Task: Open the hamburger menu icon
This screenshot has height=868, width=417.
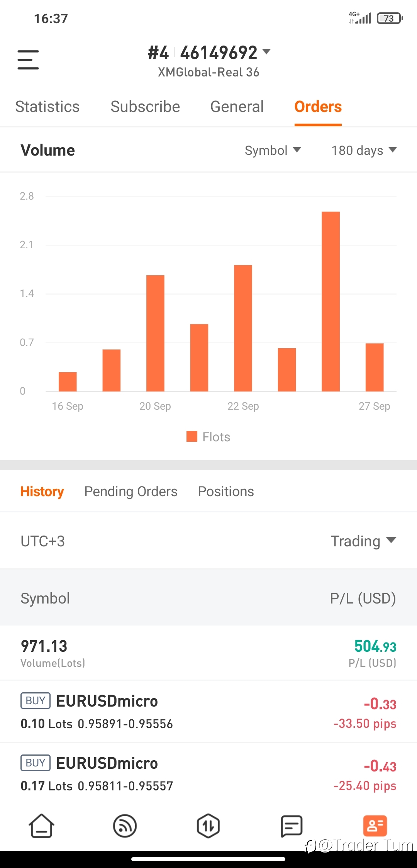Action: pos(28,60)
